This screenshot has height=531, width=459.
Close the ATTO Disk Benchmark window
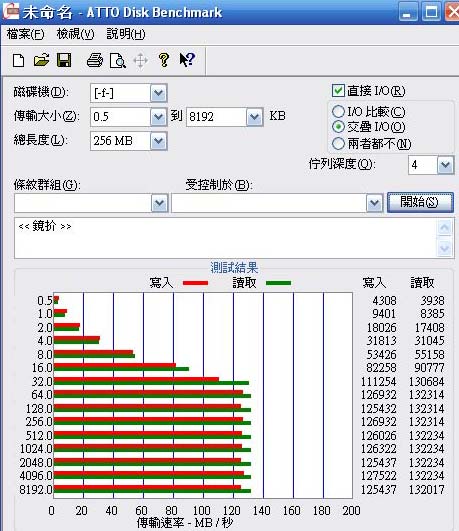(x=452, y=12)
